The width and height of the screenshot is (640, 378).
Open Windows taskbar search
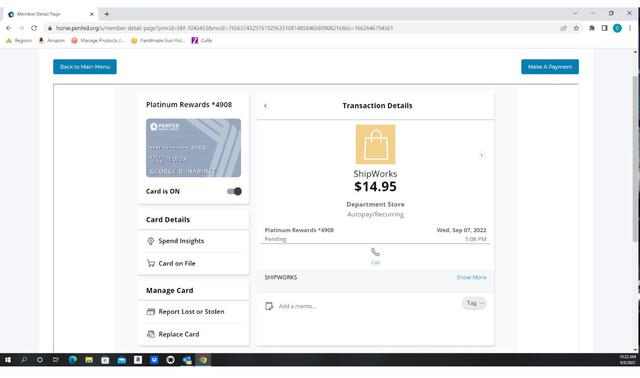24,360
